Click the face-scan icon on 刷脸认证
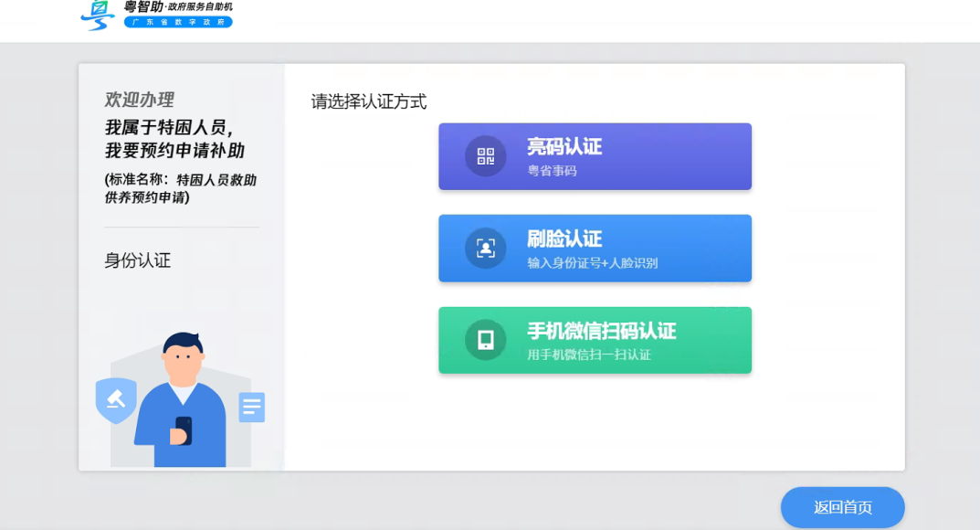 click(484, 248)
